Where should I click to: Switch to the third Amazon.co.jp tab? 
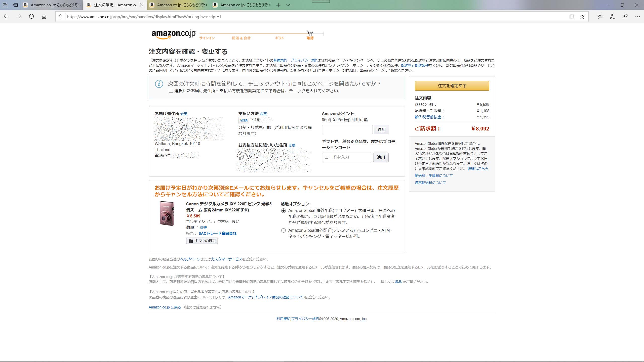(x=178, y=5)
